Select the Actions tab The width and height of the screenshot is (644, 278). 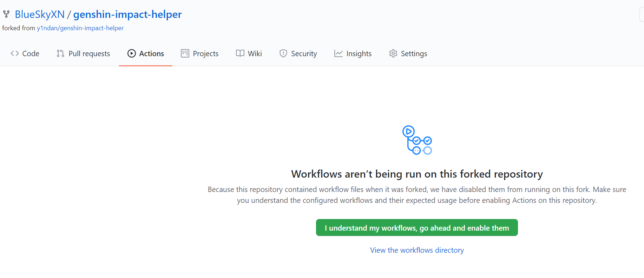click(x=146, y=53)
